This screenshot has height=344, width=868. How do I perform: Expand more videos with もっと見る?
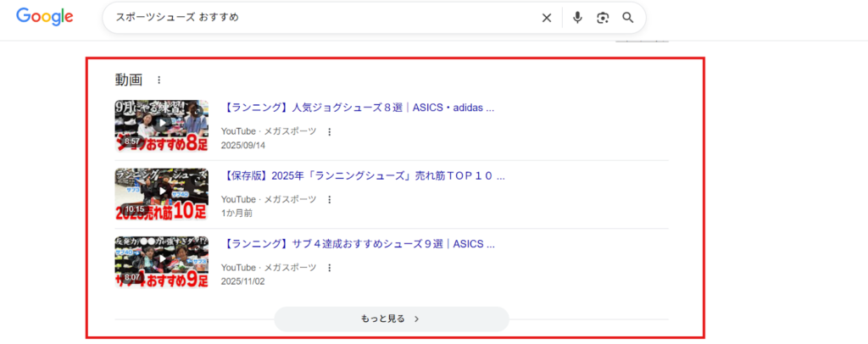[391, 319]
